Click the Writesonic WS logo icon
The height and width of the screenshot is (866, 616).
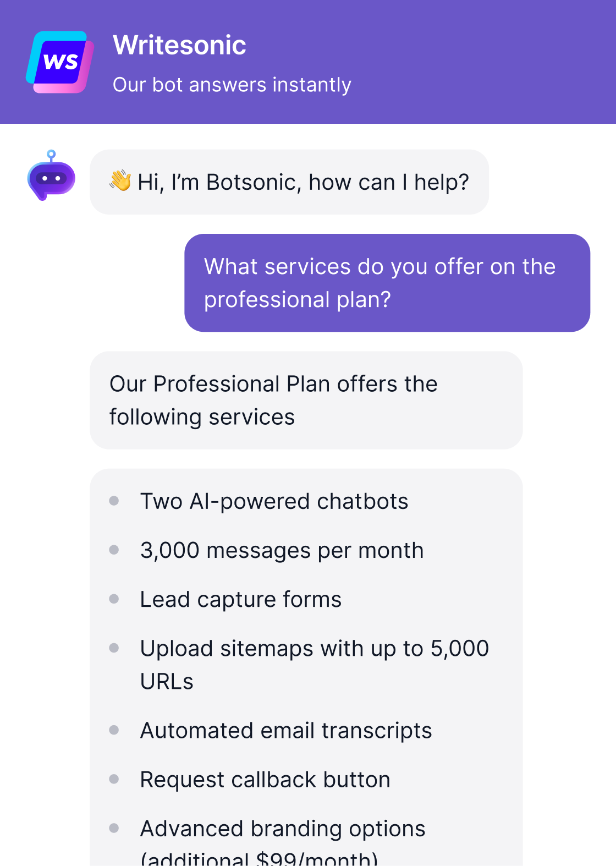60,62
